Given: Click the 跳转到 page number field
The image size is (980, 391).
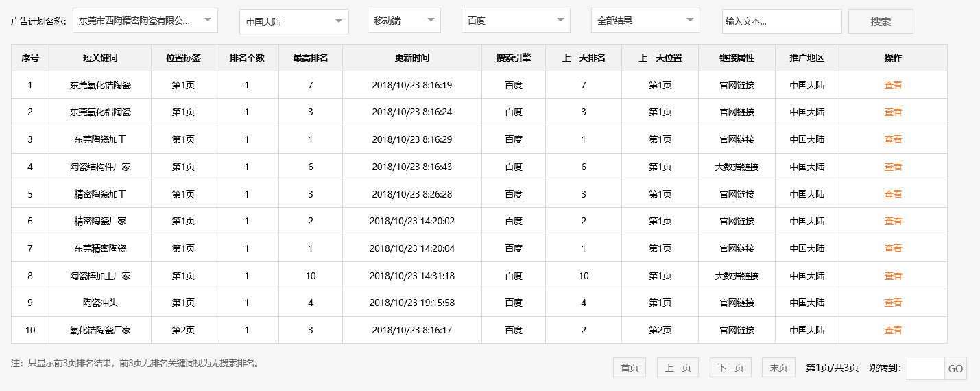Looking at the screenshot, I should point(925,368).
